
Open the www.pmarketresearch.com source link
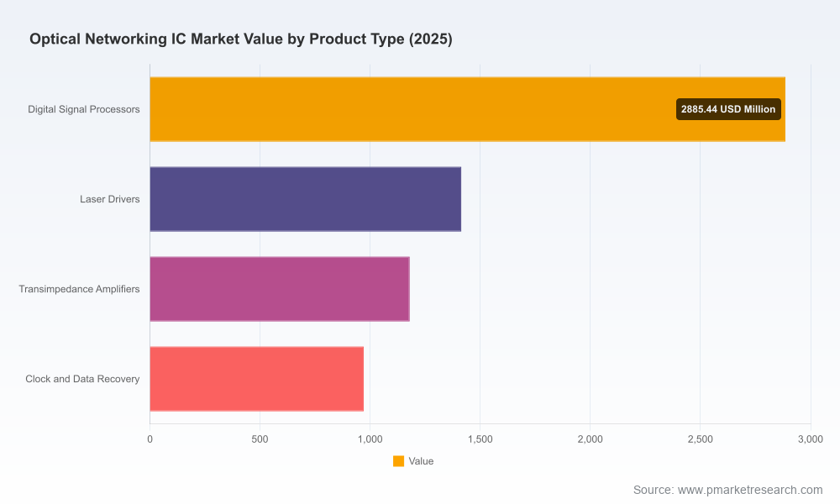750,490
